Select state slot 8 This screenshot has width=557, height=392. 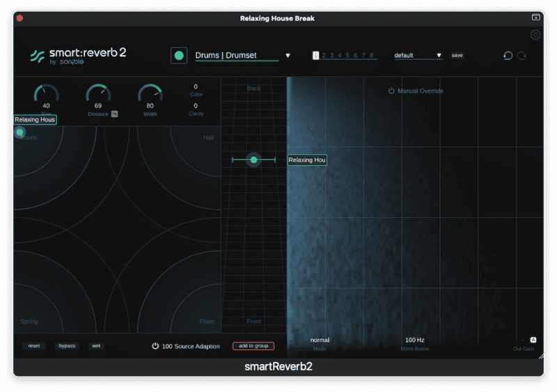(372, 56)
